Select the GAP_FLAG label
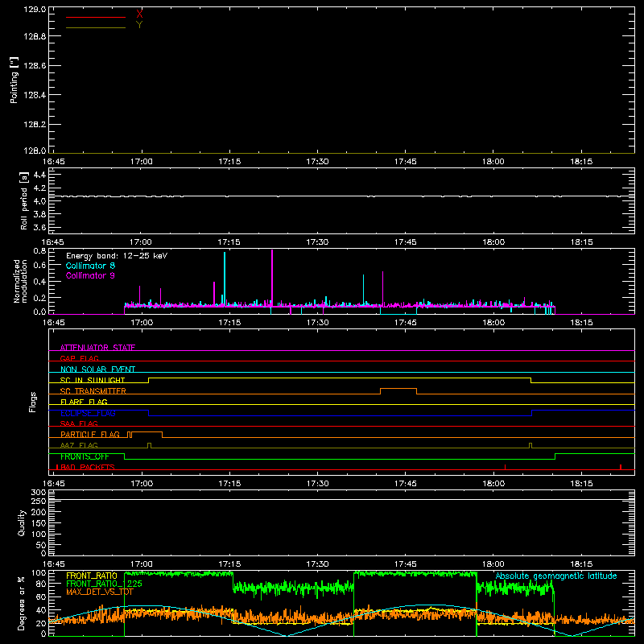The width and height of the screenshot is (644, 644). pyautogui.click(x=79, y=358)
